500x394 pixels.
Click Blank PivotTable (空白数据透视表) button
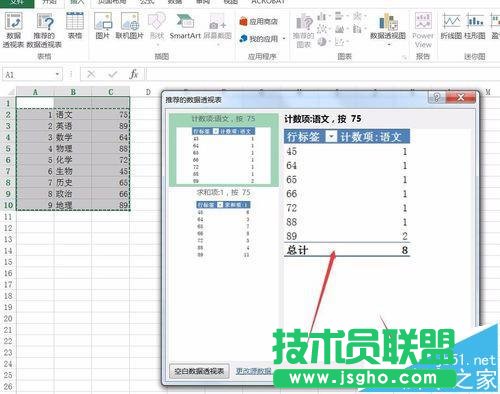click(199, 371)
